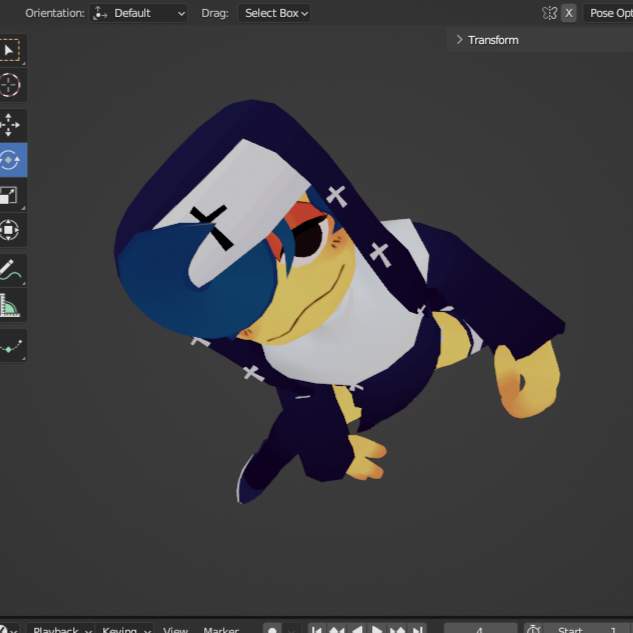Viewport: 633px width, 633px height.
Task: Activate the 3D Cursor tool
Action: click(11, 85)
